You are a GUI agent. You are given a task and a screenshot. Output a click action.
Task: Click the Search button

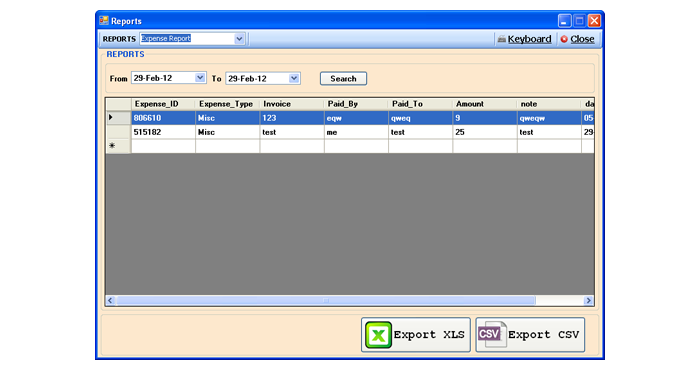click(x=343, y=79)
